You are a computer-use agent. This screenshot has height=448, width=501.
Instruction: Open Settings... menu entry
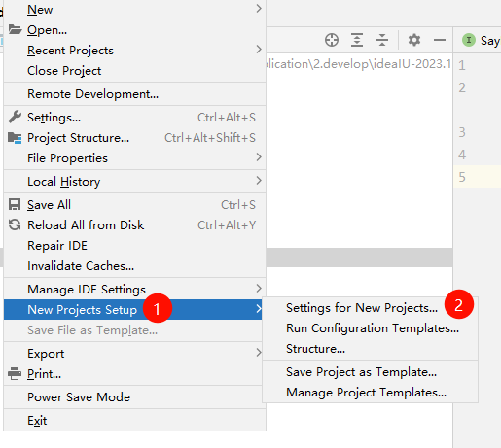point(134,118)
